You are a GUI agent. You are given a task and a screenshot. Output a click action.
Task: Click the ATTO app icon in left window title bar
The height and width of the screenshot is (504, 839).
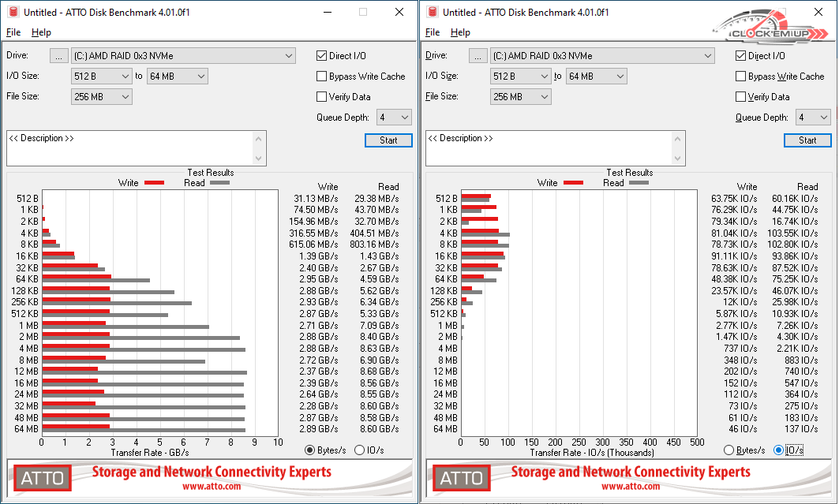point(13,12)
